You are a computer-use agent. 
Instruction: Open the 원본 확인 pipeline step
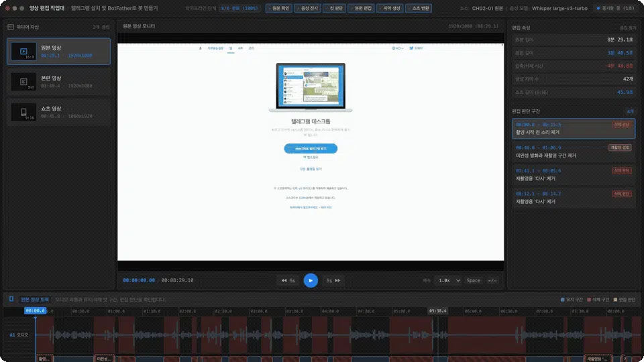click(278, 8)
